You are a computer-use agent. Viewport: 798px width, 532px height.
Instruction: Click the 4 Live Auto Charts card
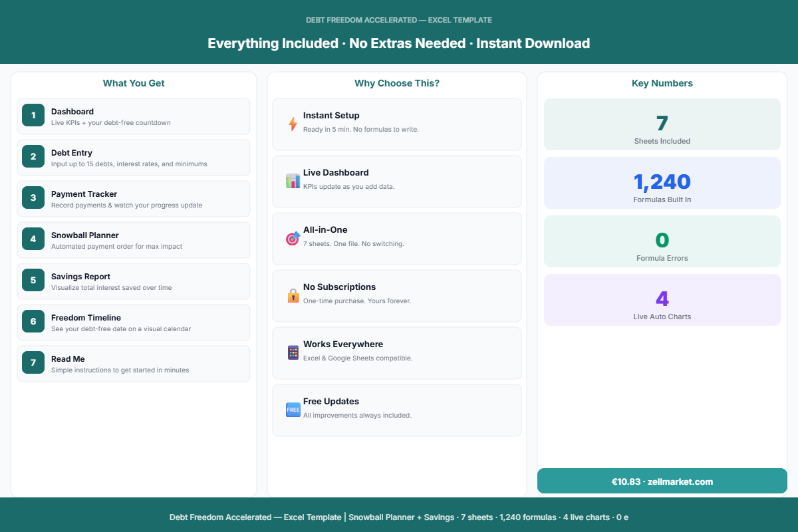click(662, 300)
